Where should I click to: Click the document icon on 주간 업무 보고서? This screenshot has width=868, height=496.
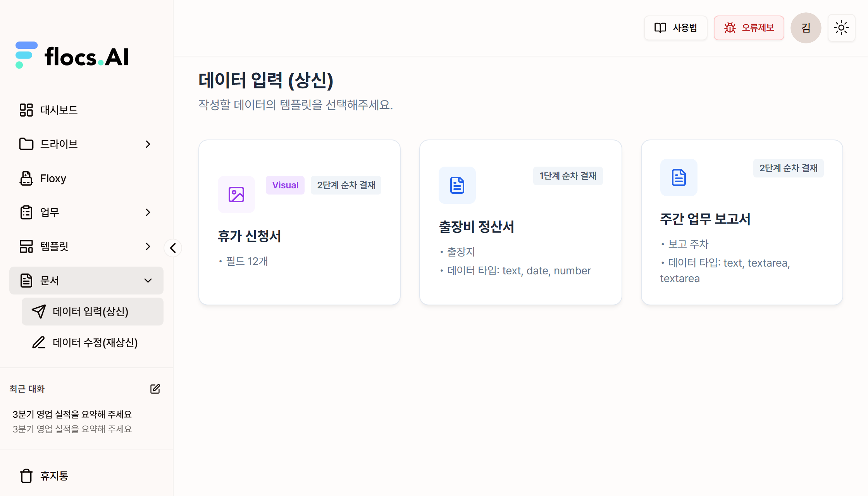click(x=679, y=177)
